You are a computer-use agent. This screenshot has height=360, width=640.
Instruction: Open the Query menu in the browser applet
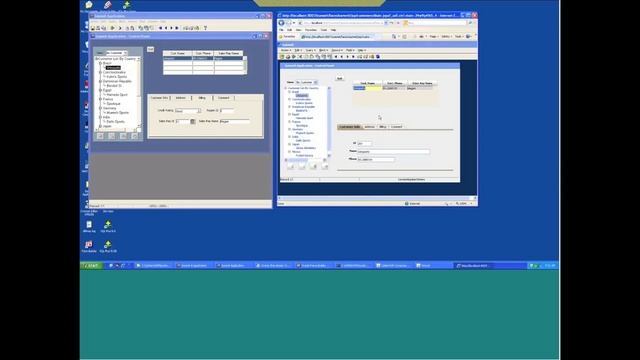[x=311, y=50]
